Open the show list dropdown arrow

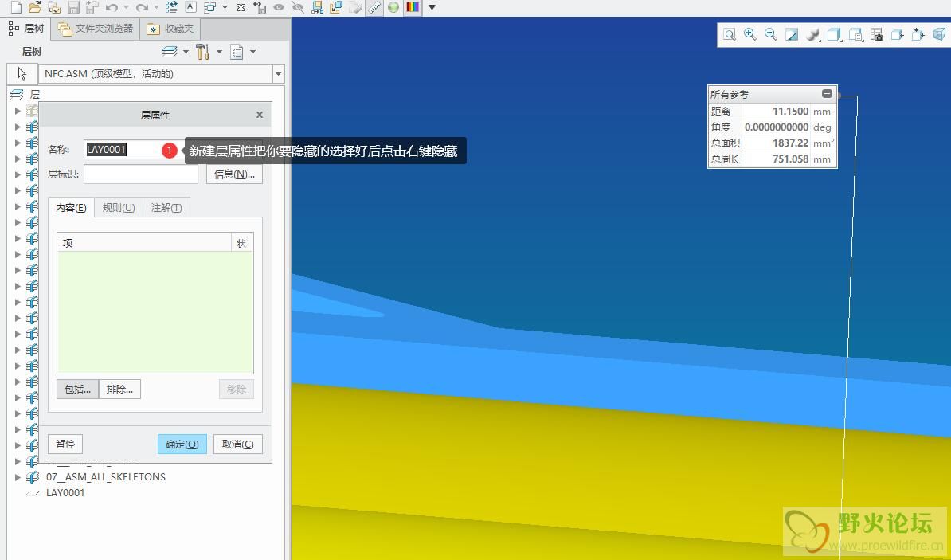tap(252, 52)
